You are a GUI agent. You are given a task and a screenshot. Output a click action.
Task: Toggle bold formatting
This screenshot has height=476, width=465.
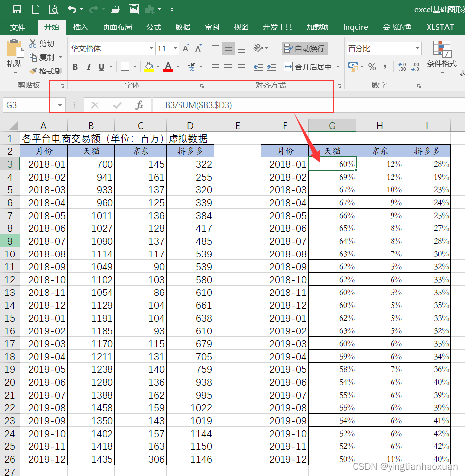[75, 67]
